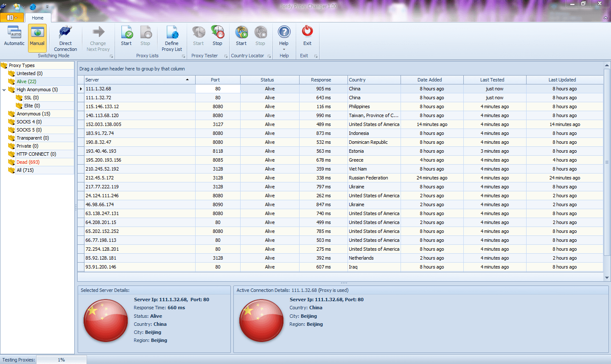Sort by Response column header
The width and height of the screenshot is (611, 364).
323,80
